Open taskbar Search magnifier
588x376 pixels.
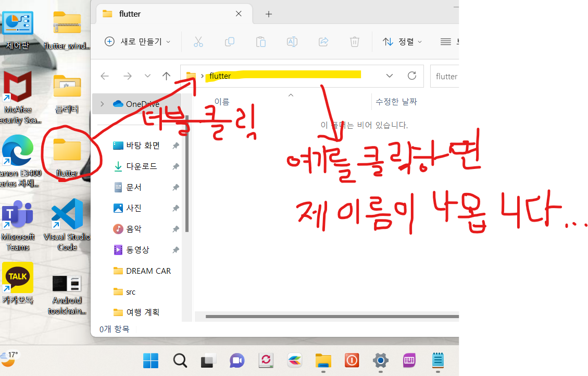(x=180, y=360)
